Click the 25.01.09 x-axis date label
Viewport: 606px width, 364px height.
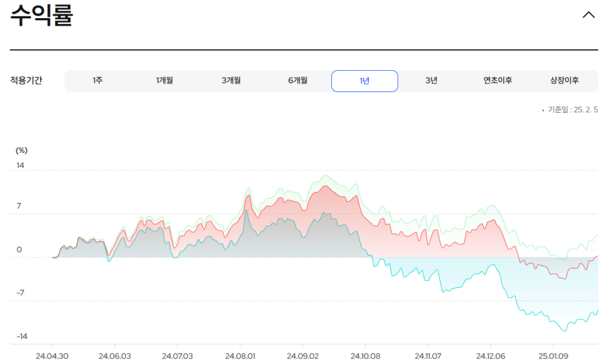553,356
